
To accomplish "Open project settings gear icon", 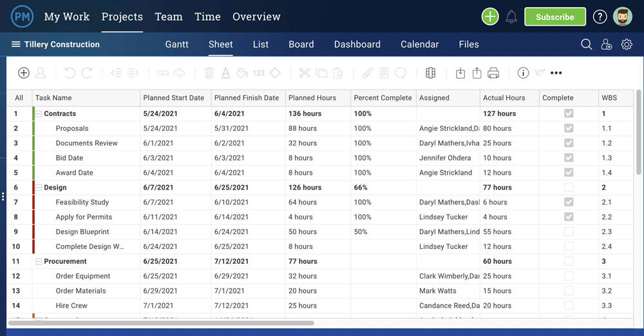I will pyautogui.click(x=627, y=44).
